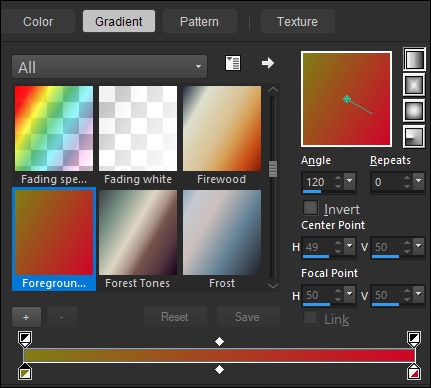Open the Pattern tab
This screenshot has width=431, height=388.
tap(199, 22)
